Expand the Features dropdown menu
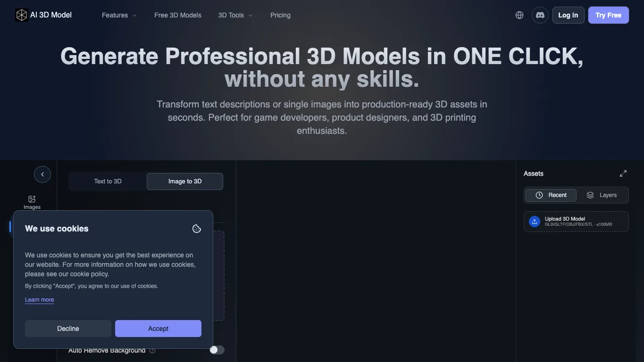Screen dimensions: 644x362 119,15
